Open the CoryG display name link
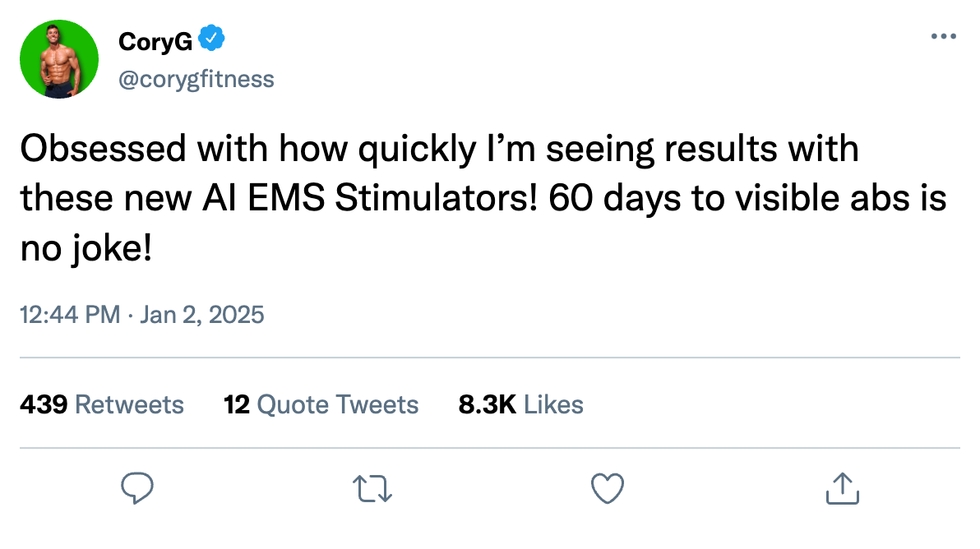This screenshot has height=549, width=980. (155, 41)
